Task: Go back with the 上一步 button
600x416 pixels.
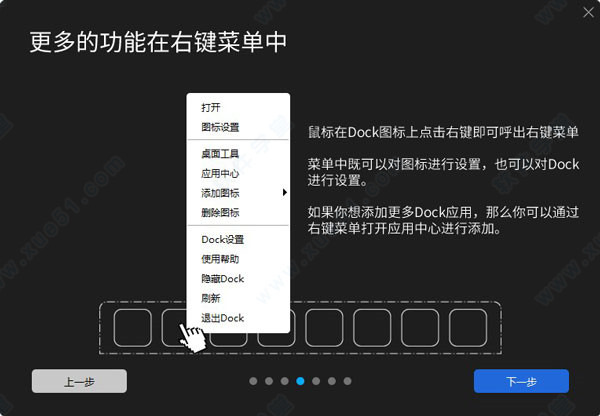Action: point(79,381)
